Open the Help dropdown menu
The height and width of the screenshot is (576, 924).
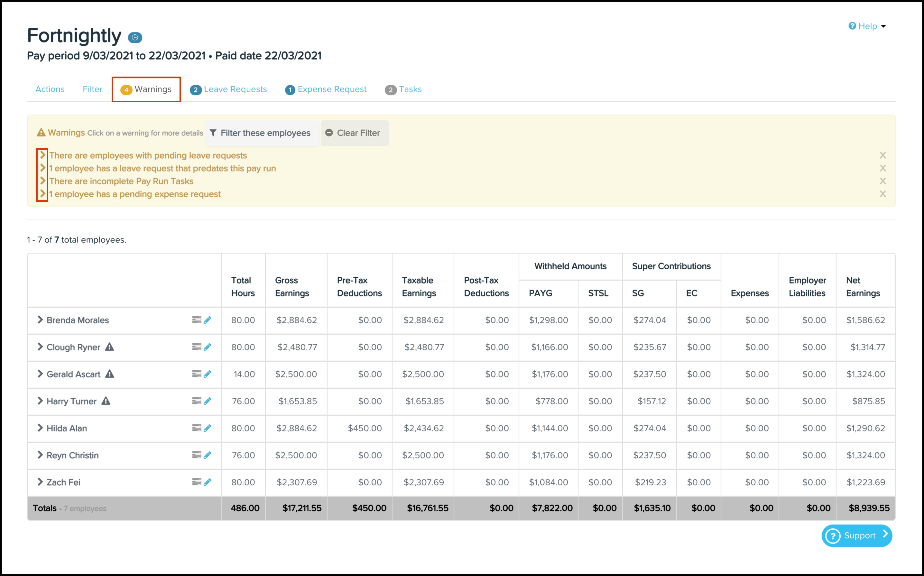click(x=867, y=26)
